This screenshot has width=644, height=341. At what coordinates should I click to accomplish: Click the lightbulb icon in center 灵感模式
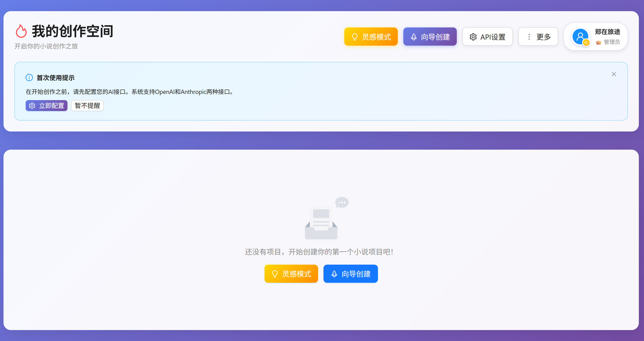pos(275,274)
